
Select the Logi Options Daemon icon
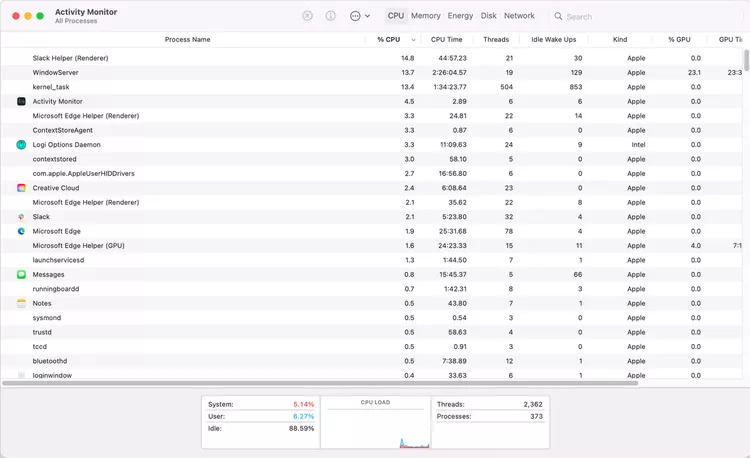point(21,144)
